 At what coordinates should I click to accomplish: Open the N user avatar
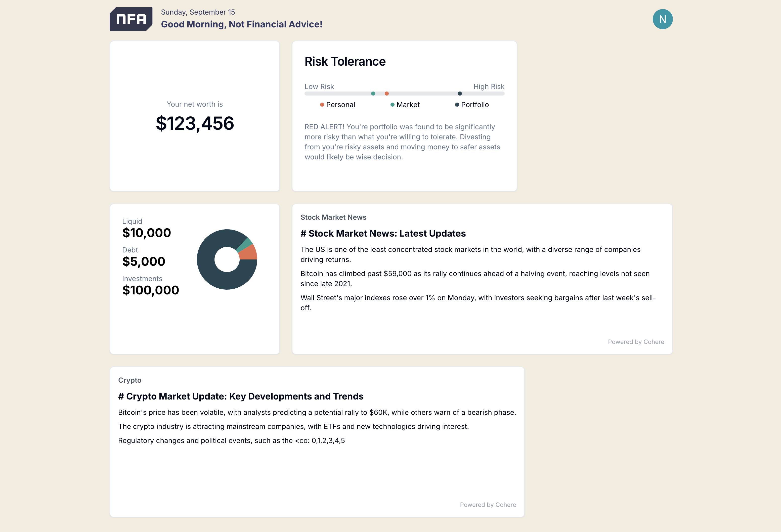[x=662, y=19]
